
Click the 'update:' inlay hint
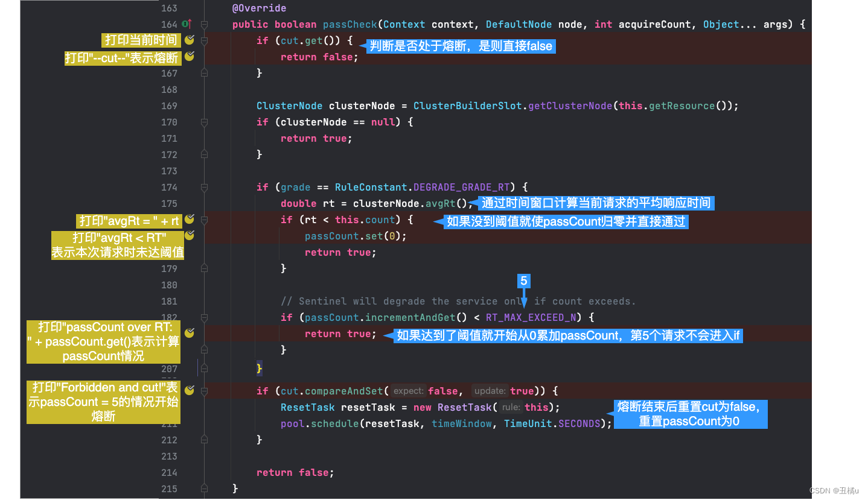(490, 391)
